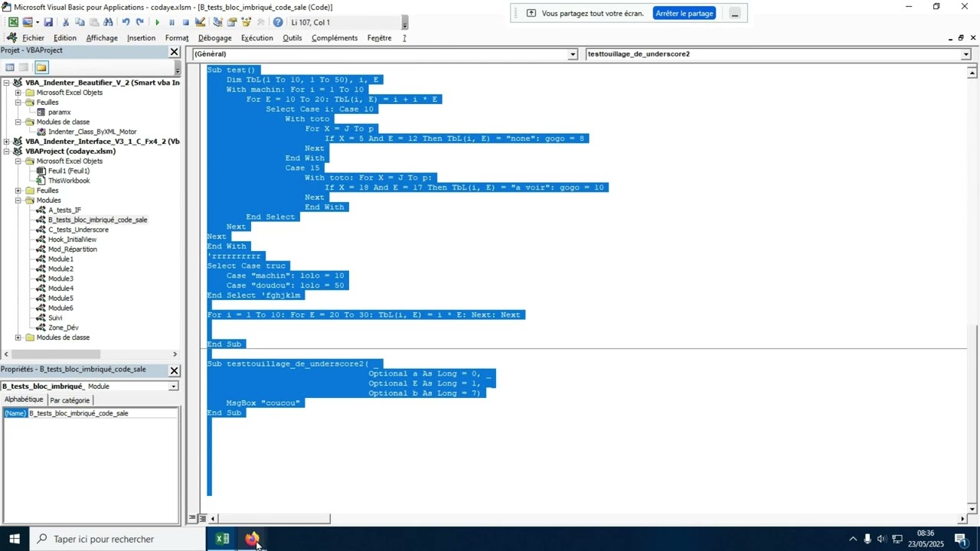The width and height of the screenshot is (980, 551).
Task: Minimize the screen sharing bar
Action: coord(735,13)
